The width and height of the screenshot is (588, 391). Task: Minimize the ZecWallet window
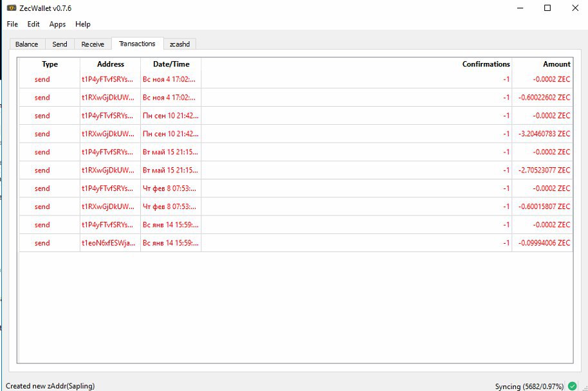pos(520,8)
